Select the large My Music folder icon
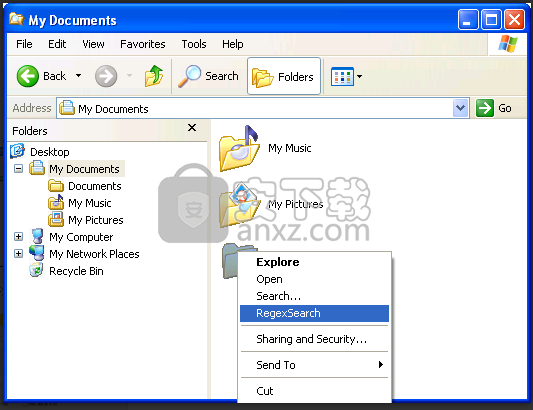The image size is (533, 410). (239, 148)
